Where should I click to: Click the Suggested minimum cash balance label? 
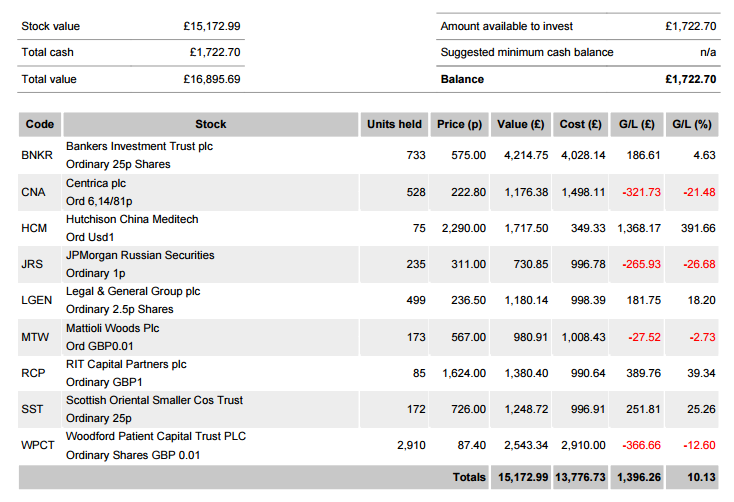coord(527,52)
